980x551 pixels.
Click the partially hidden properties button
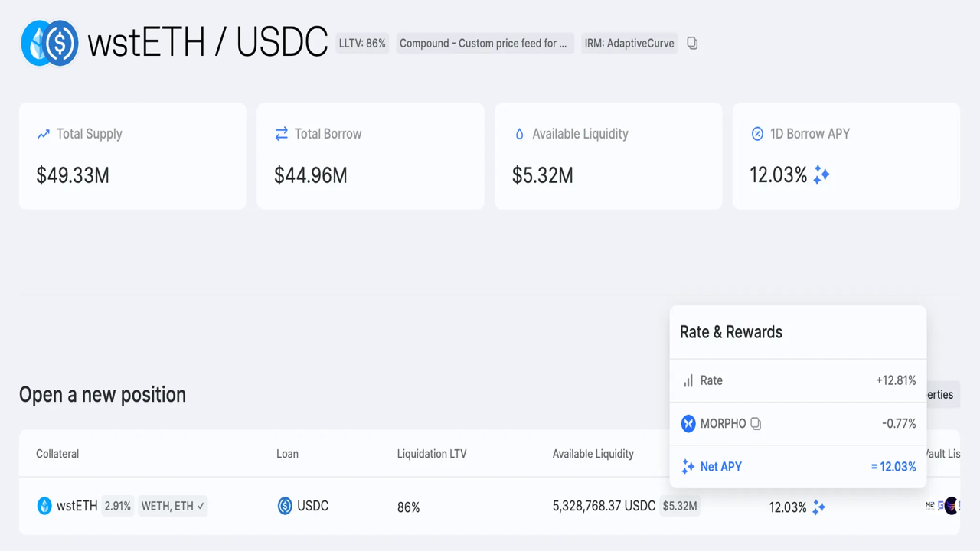942,395
